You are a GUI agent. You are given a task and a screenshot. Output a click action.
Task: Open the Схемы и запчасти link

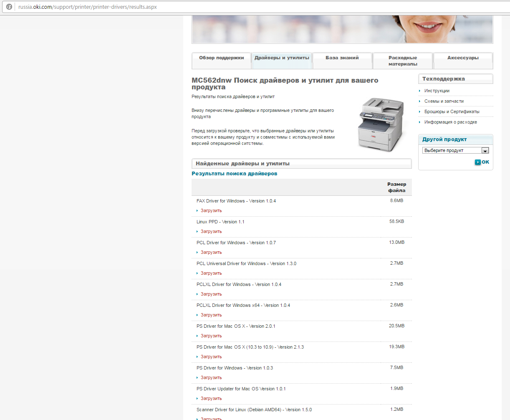(x=444, y=101)
